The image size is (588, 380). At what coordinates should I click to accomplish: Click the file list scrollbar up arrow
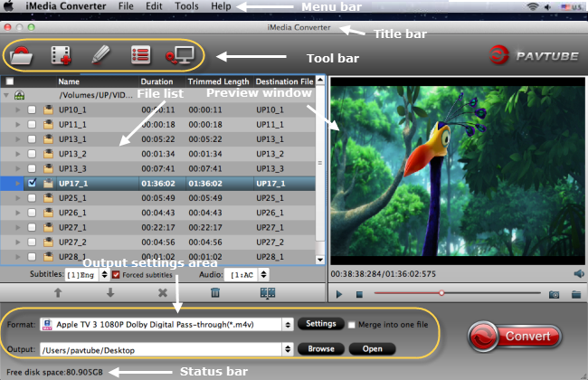[x=320, y=80]
